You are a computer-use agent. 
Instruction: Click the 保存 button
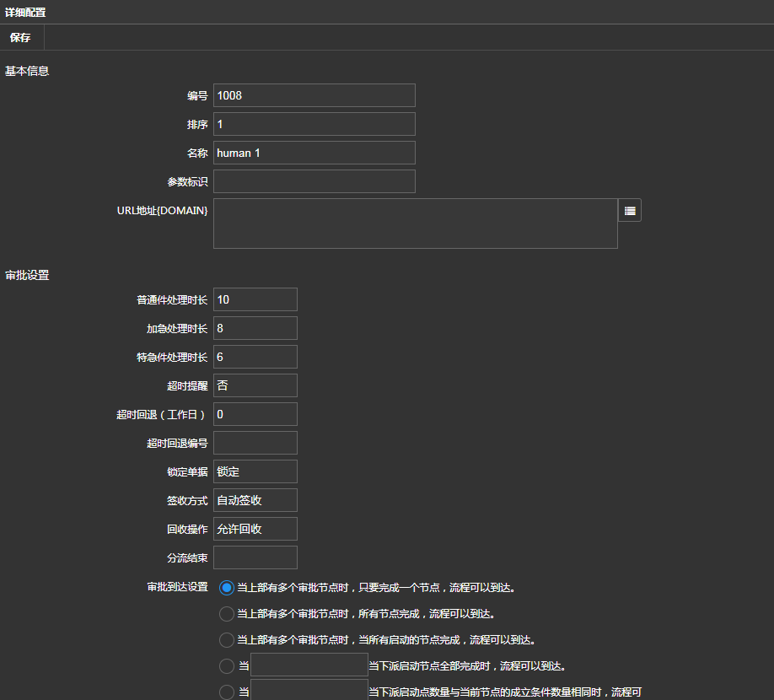20,37
